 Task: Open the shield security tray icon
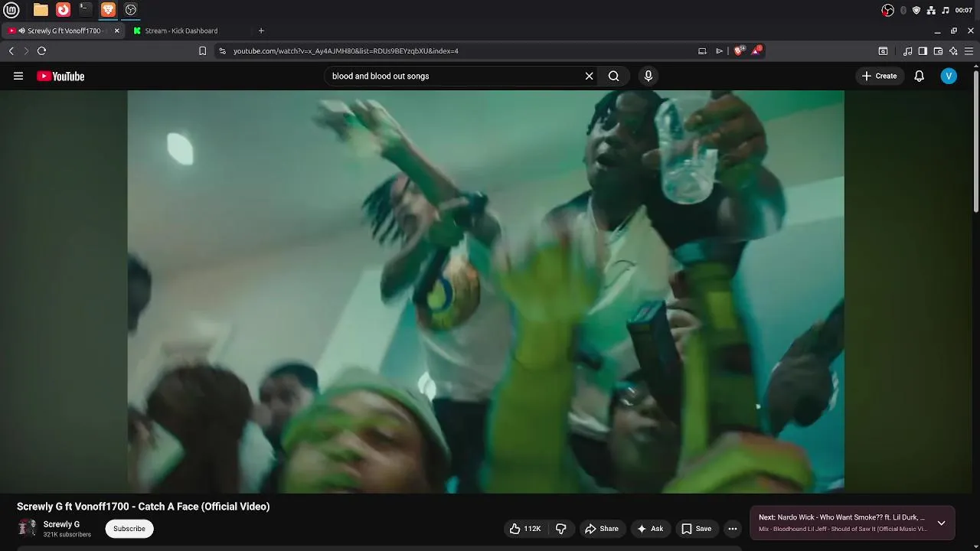point(916,10)
